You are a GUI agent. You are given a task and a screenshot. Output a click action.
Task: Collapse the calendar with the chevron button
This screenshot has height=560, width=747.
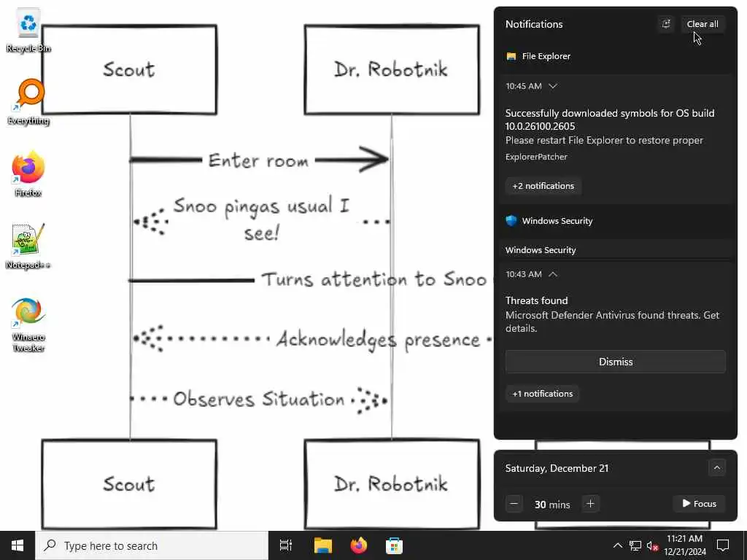716,467
